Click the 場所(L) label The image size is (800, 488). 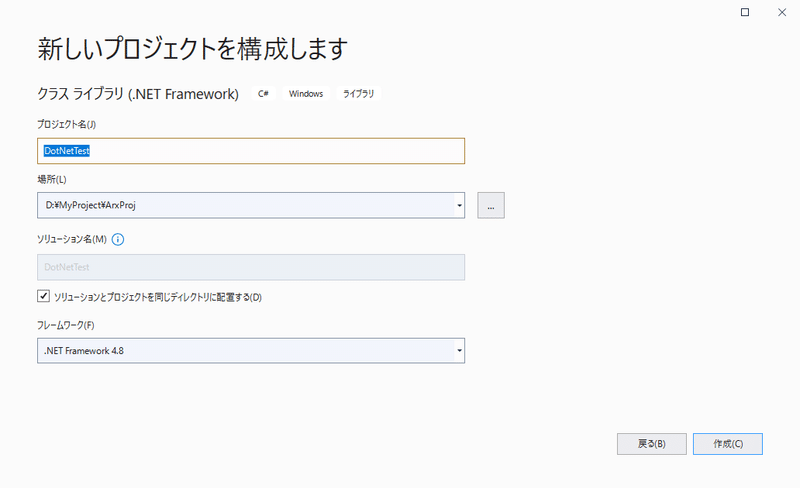[x=52, y=179]
